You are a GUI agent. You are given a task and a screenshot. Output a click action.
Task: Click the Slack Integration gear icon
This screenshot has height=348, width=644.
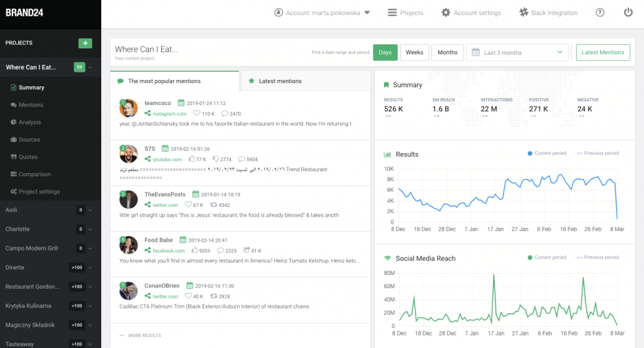[x=524, y=13]
